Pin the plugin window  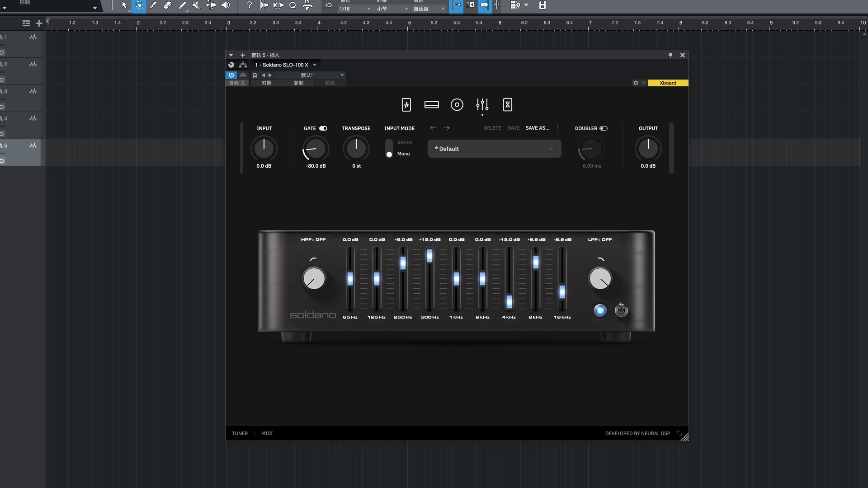[670, 55]
